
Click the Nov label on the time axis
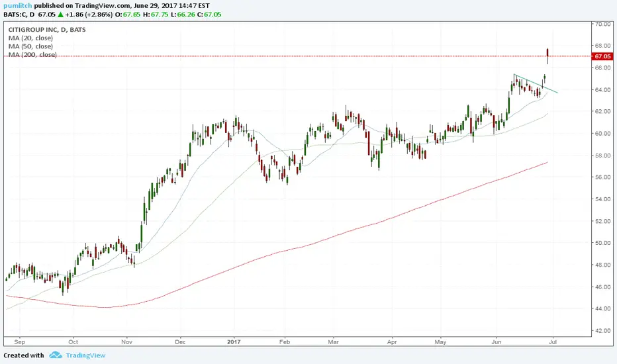click(126, 342)
